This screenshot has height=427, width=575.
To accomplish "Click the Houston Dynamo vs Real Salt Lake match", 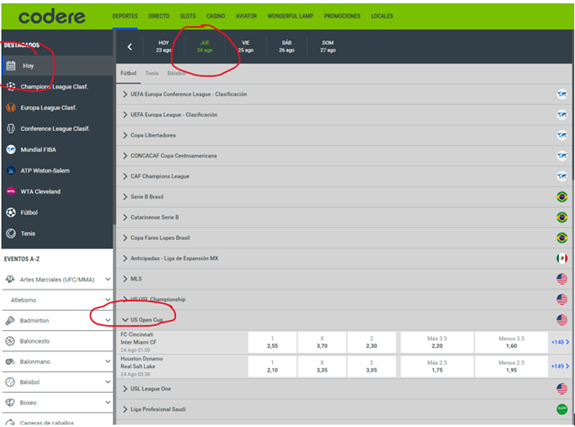I will pos(142,366).
